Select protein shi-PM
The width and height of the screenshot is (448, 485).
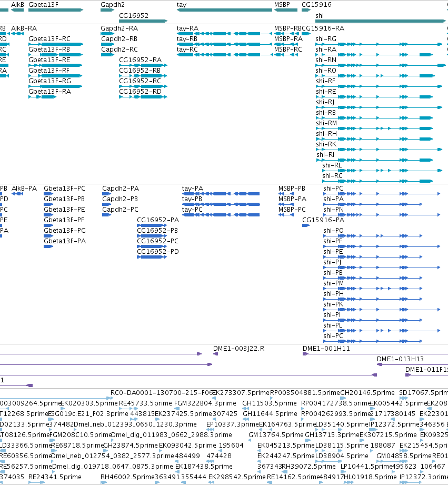[x=333, y=283]
